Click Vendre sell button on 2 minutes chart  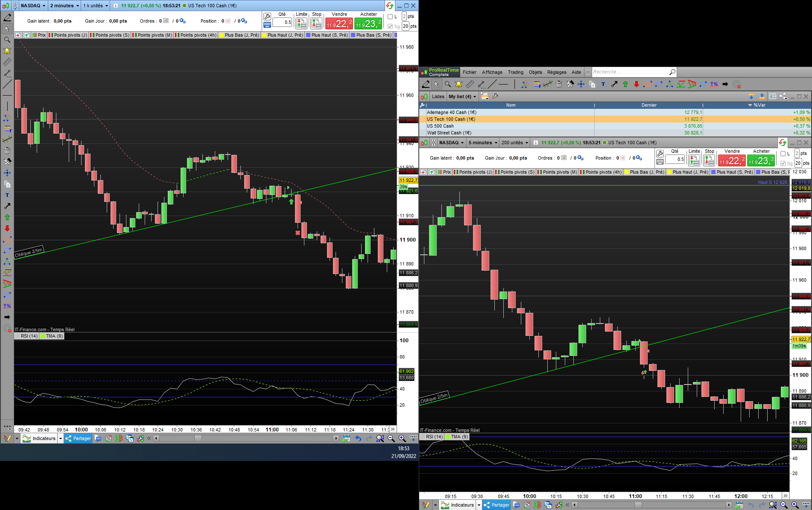tap(339, 23)
